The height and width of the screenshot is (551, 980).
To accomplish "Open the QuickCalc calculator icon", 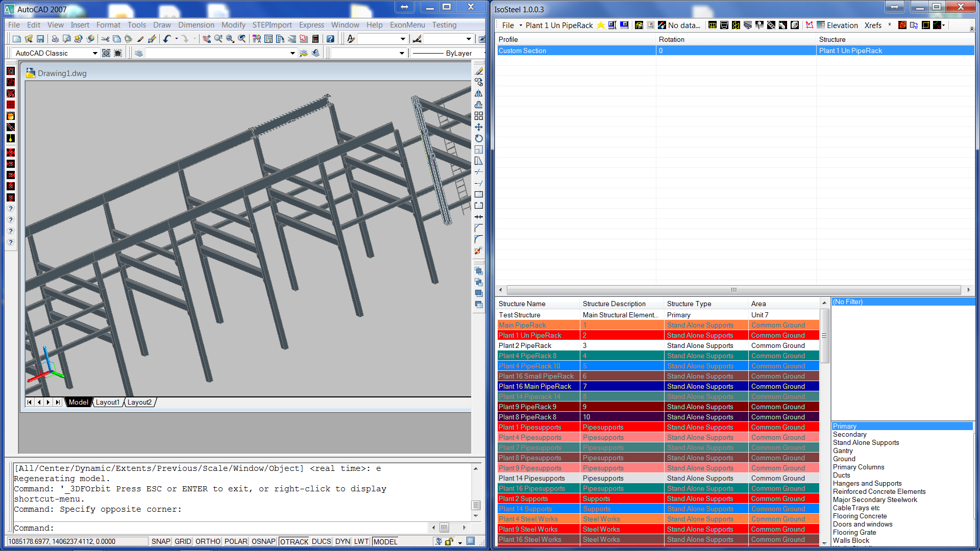I will click(315, 39).
